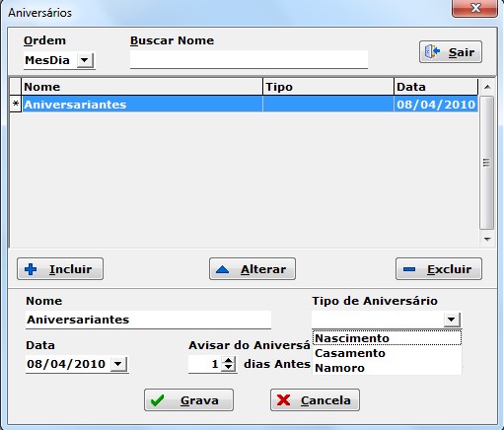Click the red X icon on Cancela
The height and width of the screenshot is (430, 504).
tap(283, 400)
